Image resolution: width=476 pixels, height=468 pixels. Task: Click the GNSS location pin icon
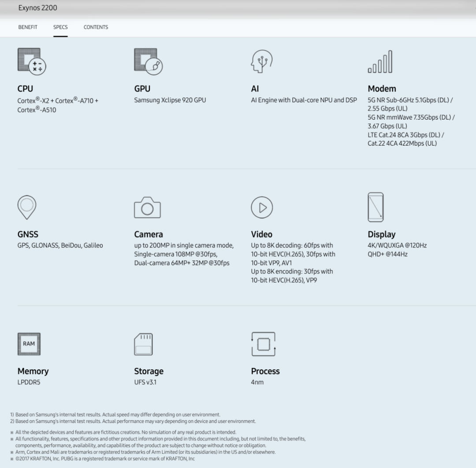click(x=27, y=207)
